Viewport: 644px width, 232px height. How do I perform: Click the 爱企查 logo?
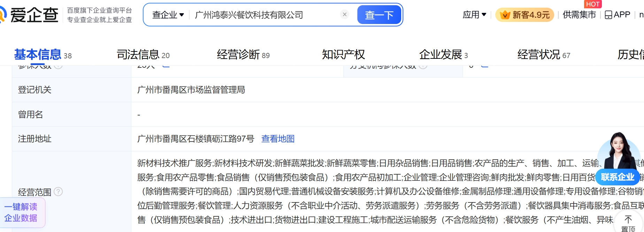pyautogui.click(x=29, y=15)
